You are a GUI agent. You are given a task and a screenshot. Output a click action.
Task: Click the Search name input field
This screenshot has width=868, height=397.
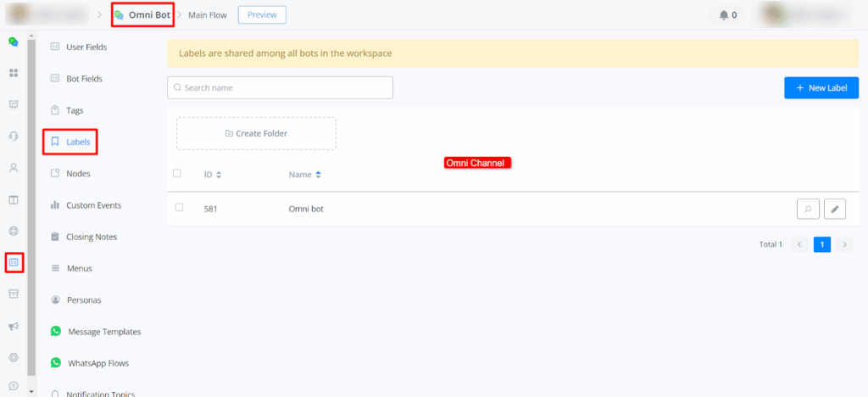pos(280,87)
